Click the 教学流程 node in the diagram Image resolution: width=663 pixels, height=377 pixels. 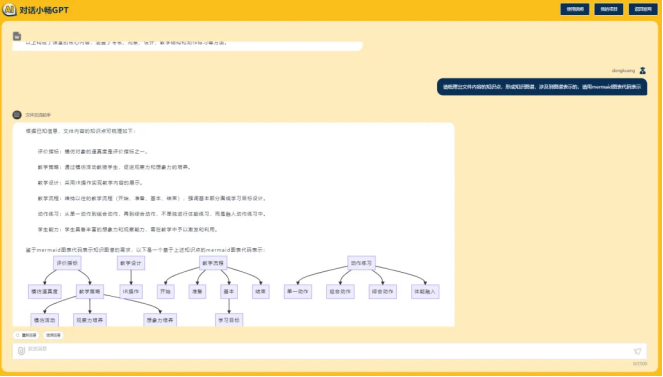[213, 263]
